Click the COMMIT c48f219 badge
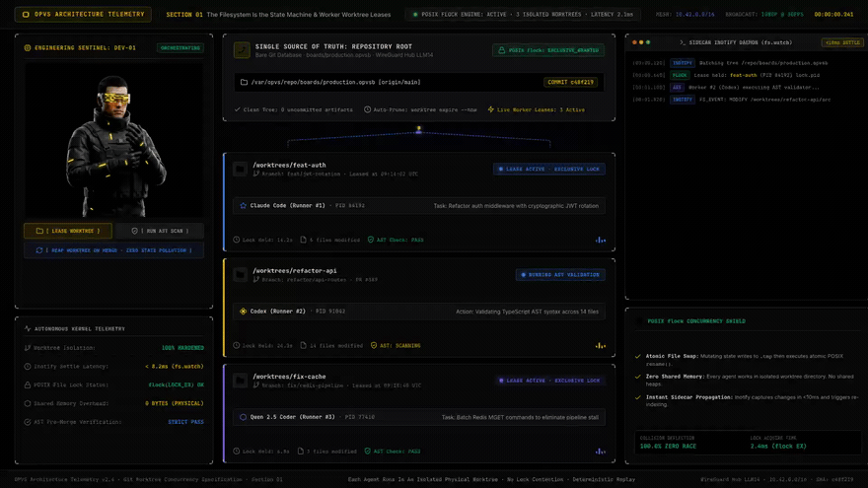 point(570,82)
